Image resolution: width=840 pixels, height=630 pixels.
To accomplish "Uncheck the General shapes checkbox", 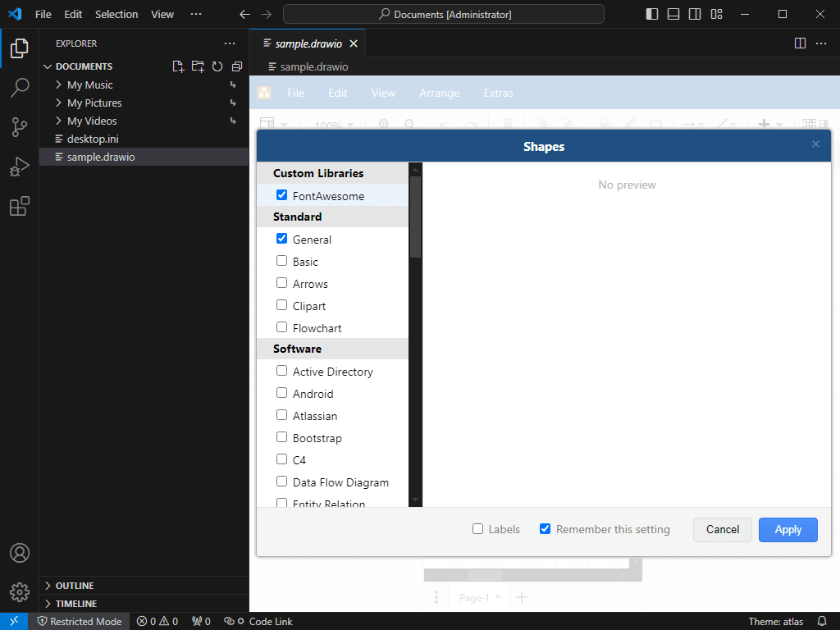I will (x=282, y=239).
